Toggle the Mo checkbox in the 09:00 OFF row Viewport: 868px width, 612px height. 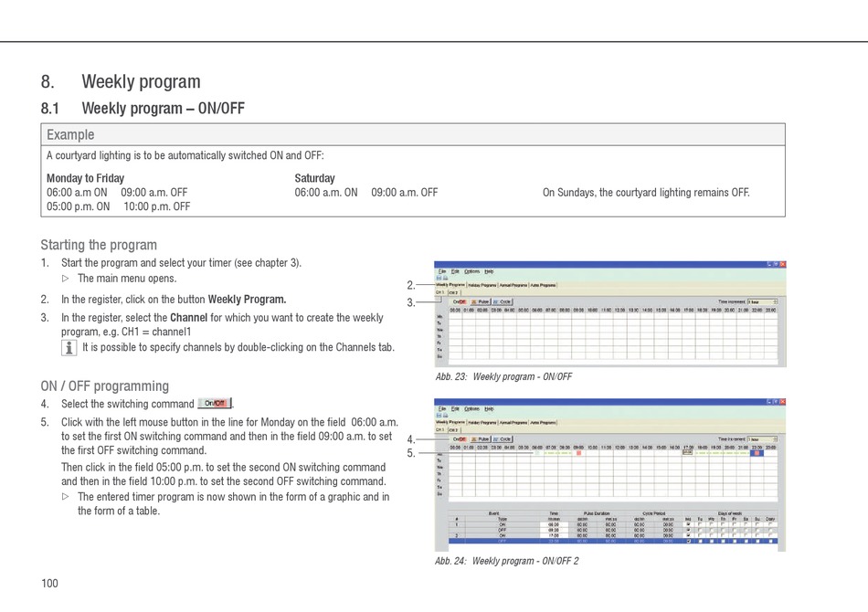(688, 530)
